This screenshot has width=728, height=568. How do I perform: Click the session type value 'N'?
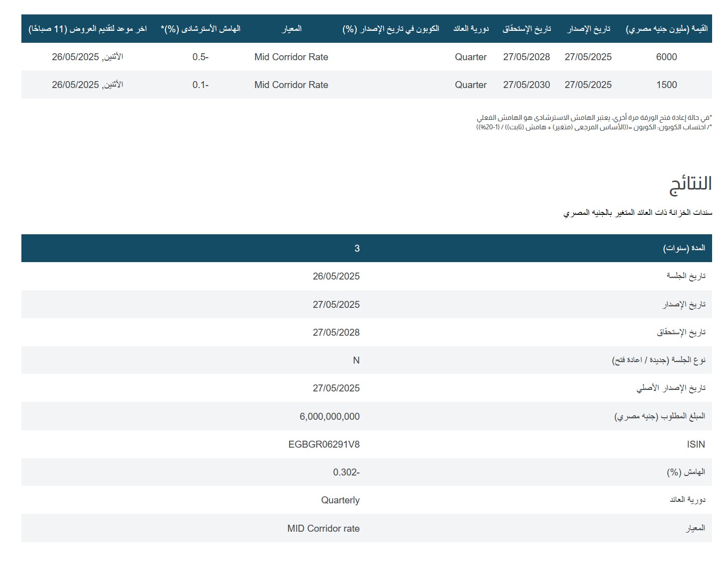click(356, 360)
